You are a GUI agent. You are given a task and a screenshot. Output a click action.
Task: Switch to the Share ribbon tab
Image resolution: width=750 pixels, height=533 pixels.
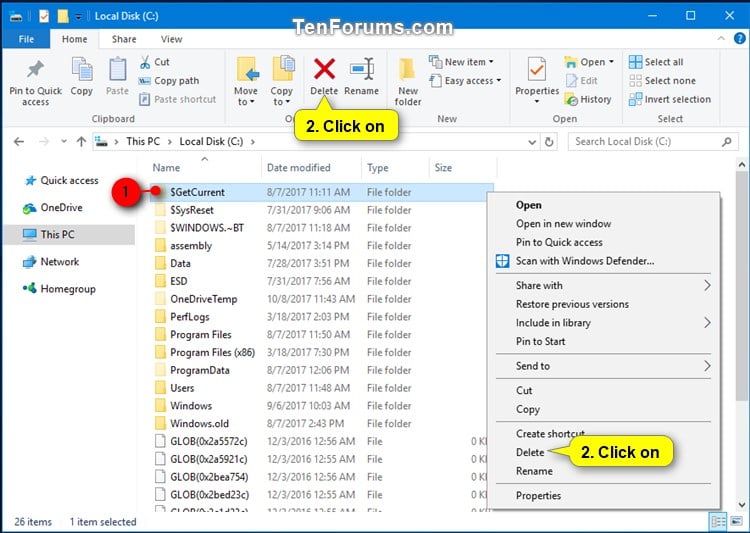point(124,39)
